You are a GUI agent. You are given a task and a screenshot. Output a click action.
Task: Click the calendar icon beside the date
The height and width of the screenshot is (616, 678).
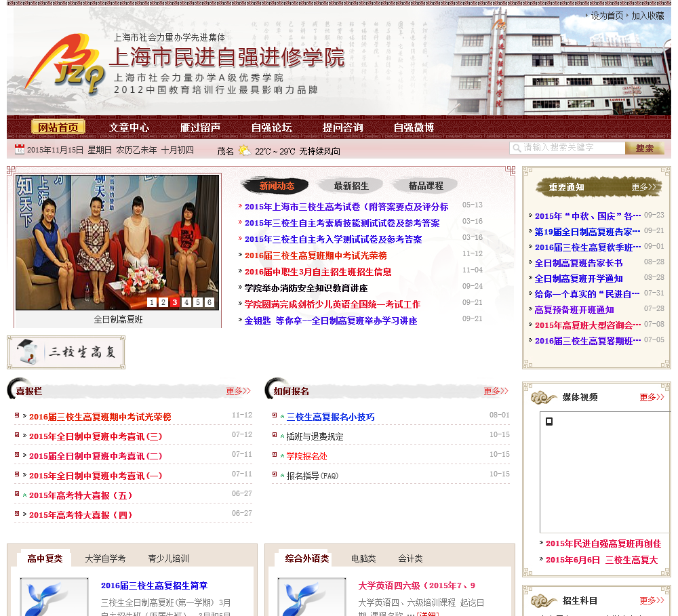pos(20,149)
